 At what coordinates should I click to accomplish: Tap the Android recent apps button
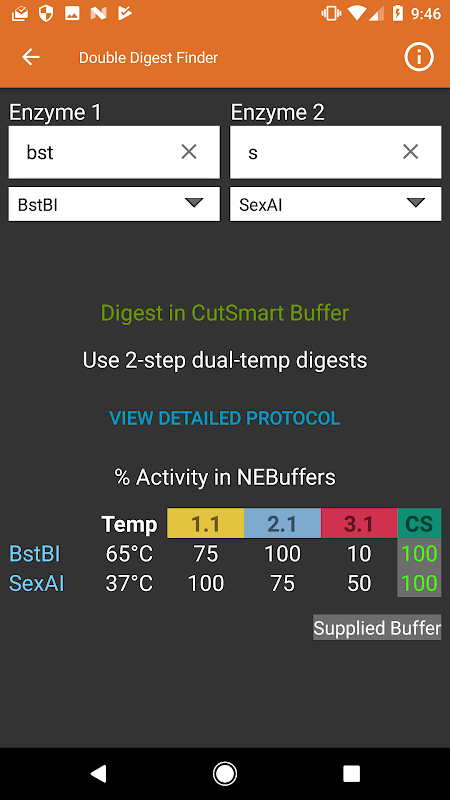tap(352, 773)
